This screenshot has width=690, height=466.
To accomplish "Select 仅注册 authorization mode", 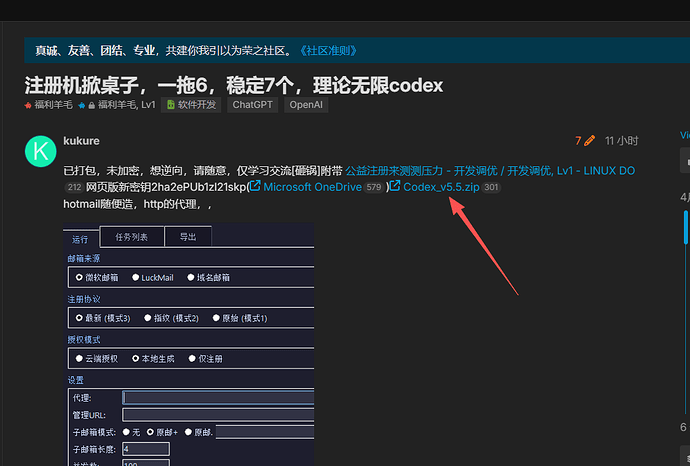I will [206, 359].
